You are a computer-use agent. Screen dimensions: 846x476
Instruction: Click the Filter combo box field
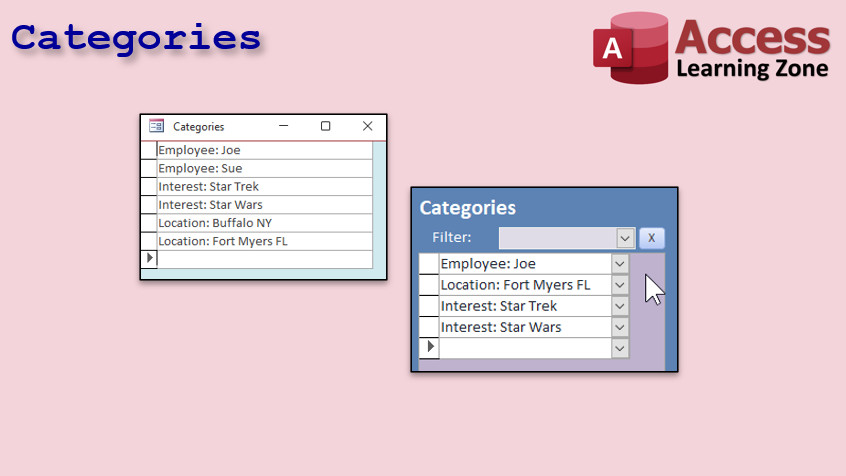[557, 238]
